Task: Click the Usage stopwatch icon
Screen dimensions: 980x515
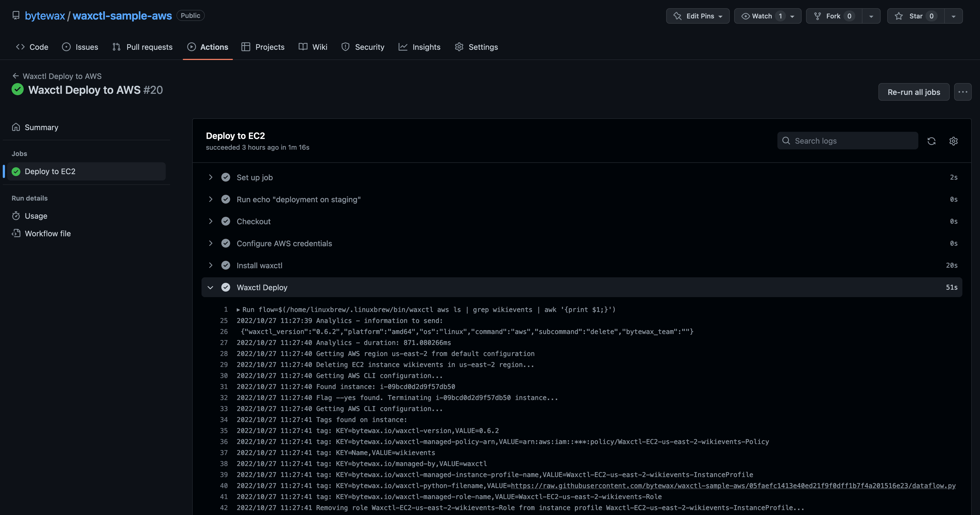Action: [16, 216]
